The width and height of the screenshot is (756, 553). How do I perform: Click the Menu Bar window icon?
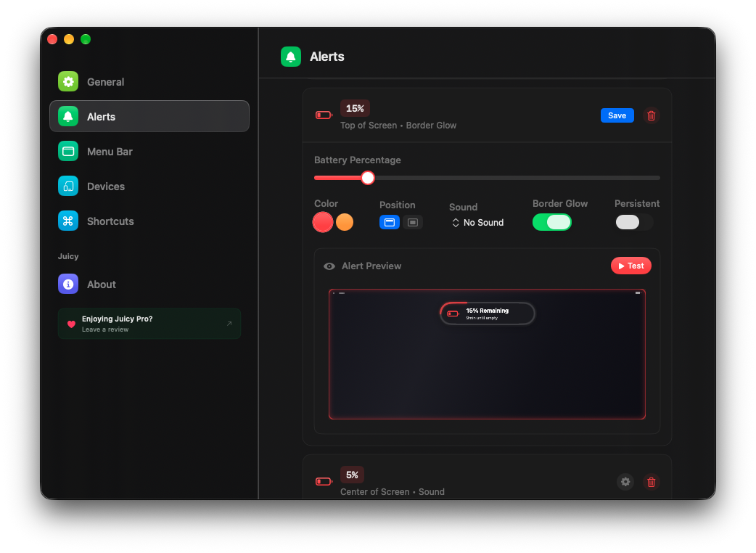pyautogui.click(x=68, y=152)
